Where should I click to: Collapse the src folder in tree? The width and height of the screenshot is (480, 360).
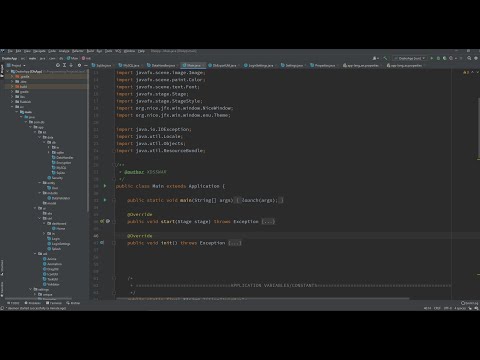(x=12, y=107)
